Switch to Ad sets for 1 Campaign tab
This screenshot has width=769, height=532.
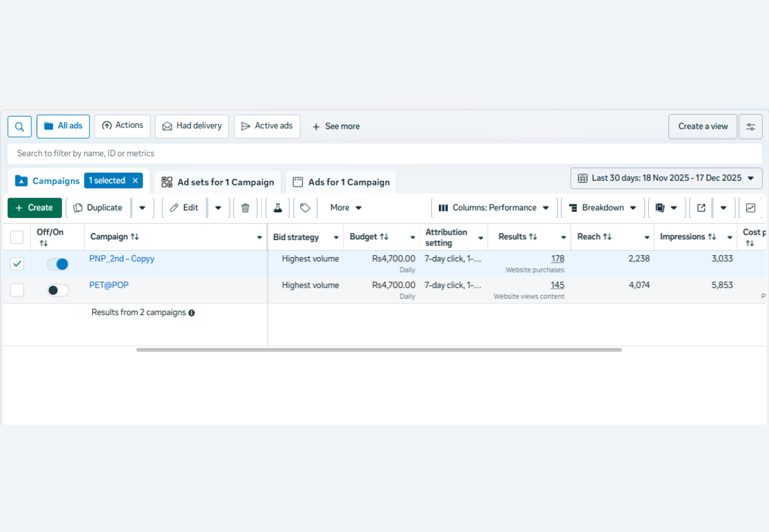point(218,182)
